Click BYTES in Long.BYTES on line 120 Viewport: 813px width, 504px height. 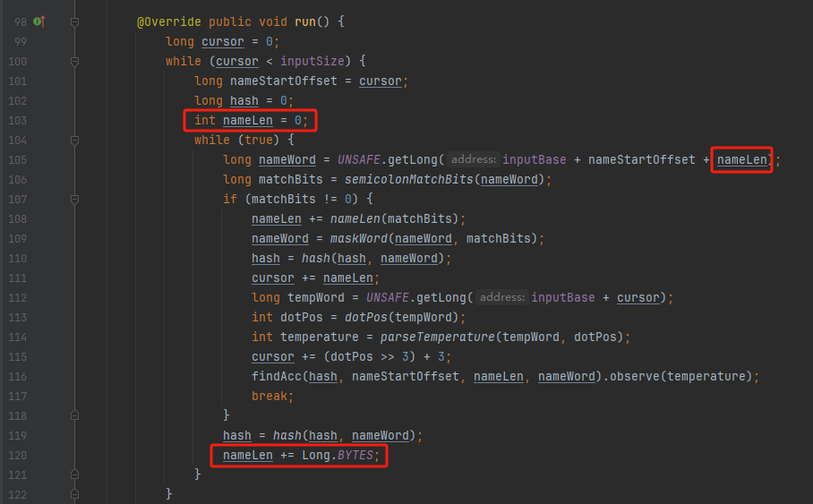(x=355, y=456)
